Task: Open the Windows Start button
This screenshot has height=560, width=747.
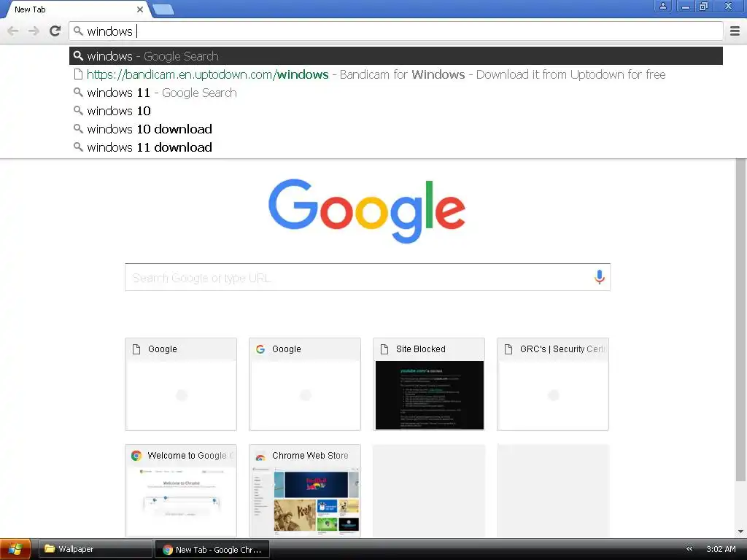Action: tap(16, 549)
